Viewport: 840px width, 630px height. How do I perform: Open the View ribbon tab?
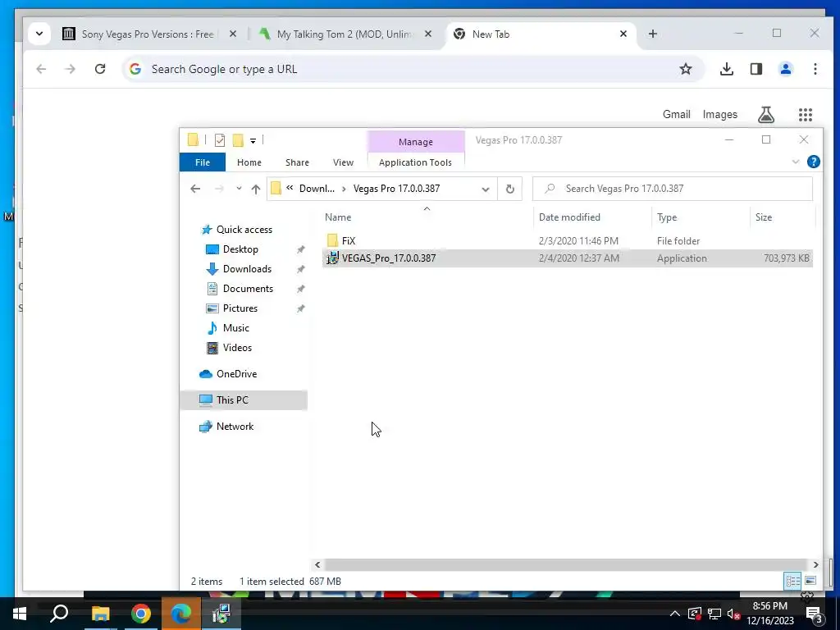[343, 162]
